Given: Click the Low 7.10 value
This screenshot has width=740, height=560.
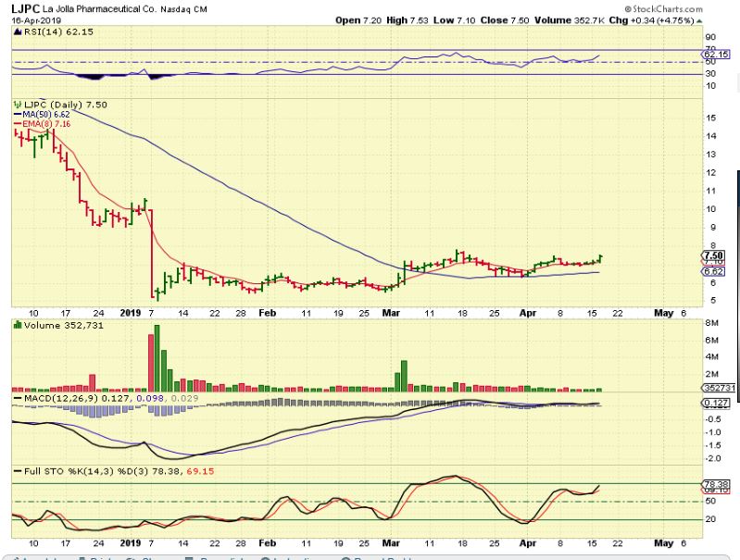Looking at the screenshot, I should 454,20.
